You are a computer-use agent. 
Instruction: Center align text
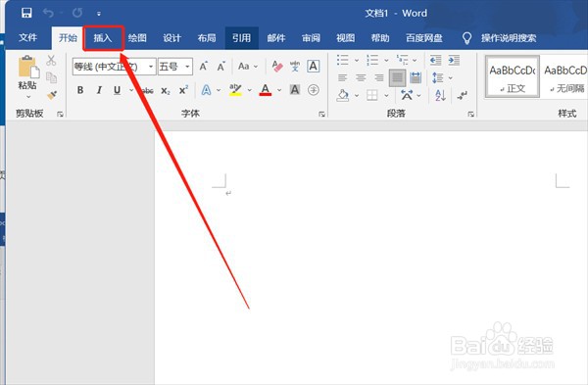click(361, 78)
